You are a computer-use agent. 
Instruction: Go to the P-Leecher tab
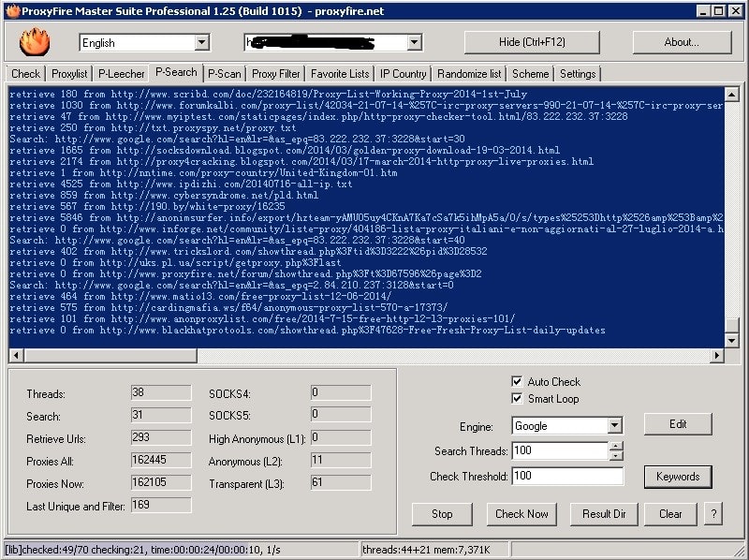tap(122, 74)
